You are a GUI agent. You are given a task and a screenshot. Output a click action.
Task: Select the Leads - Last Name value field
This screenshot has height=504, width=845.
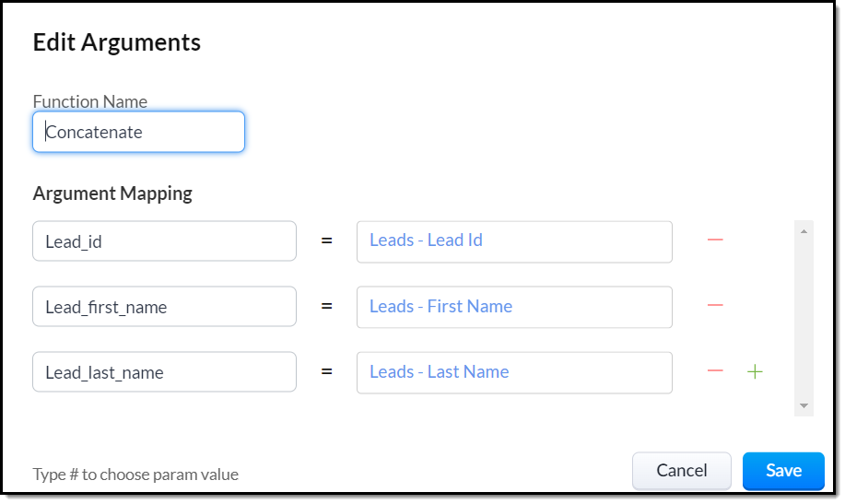pyautogui.click(x=513, y=372)
